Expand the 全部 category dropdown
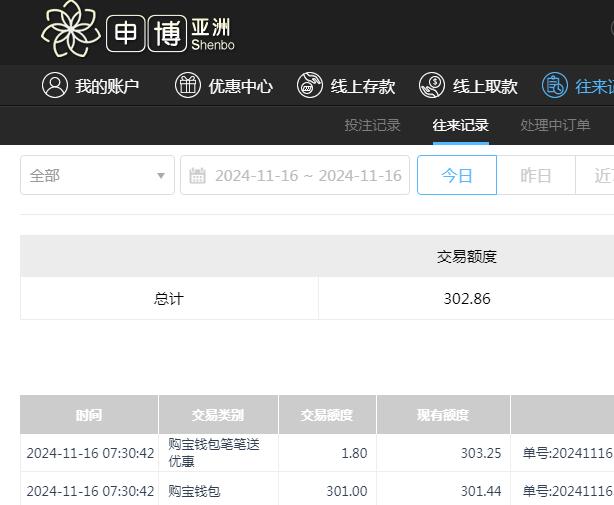 click(x=98, y=175)
